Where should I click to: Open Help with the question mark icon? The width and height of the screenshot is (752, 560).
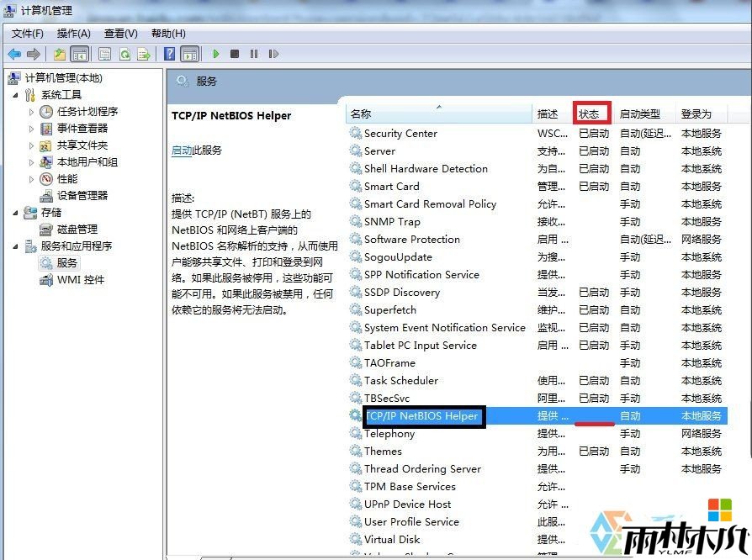pos(170,54)
